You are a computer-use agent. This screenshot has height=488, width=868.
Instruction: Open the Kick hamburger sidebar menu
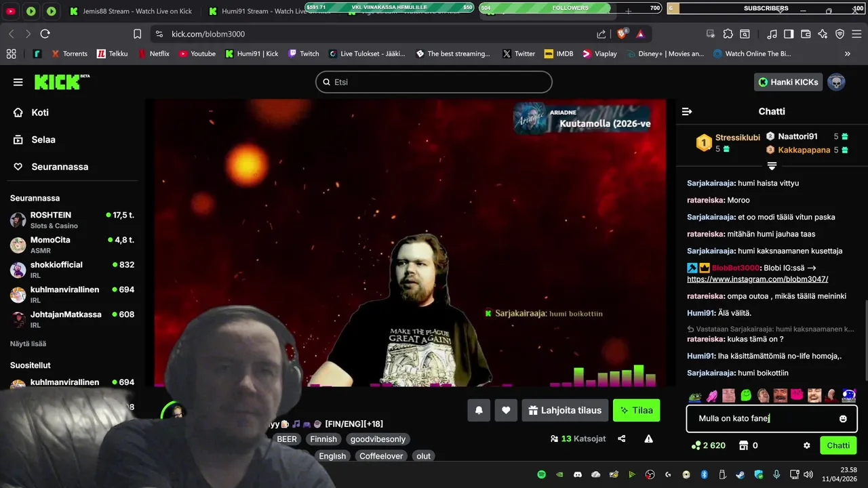click(18, 82)
